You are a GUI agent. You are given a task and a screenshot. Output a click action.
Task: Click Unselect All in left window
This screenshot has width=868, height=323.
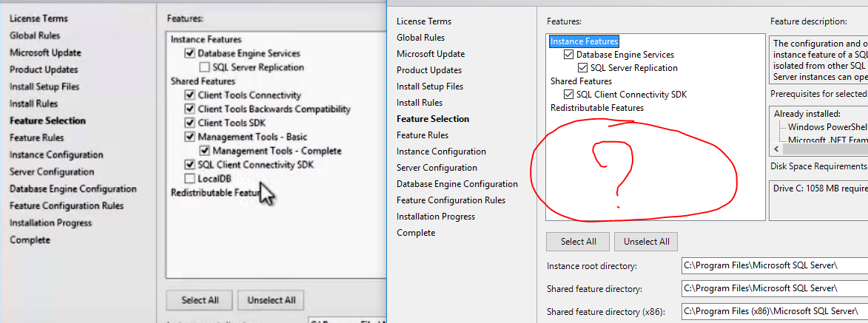(x=272, y=300)
